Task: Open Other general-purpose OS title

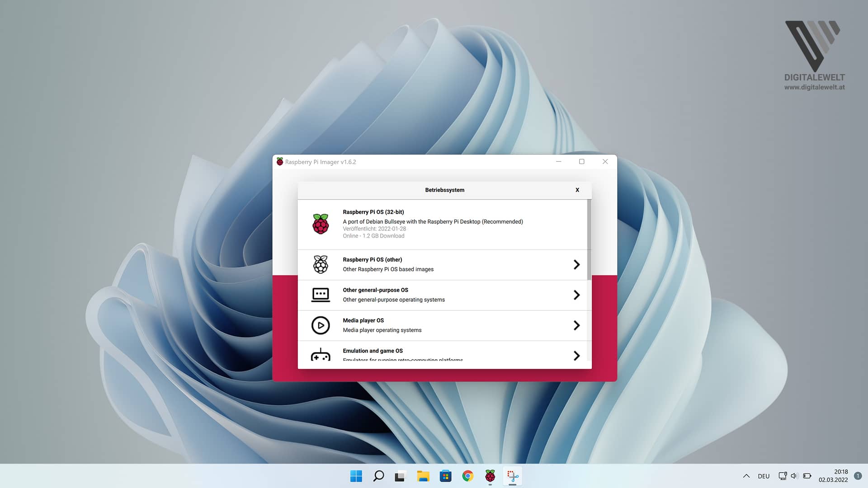Action: tap(375, 290)
